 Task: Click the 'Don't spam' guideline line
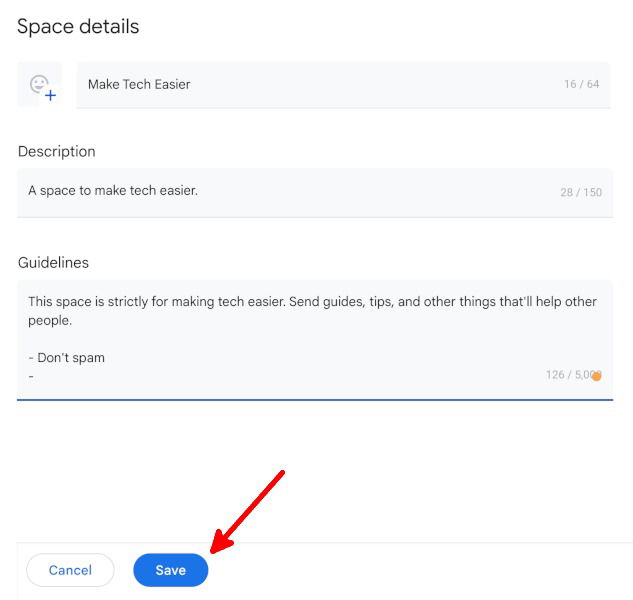click(x=66, y=357)
